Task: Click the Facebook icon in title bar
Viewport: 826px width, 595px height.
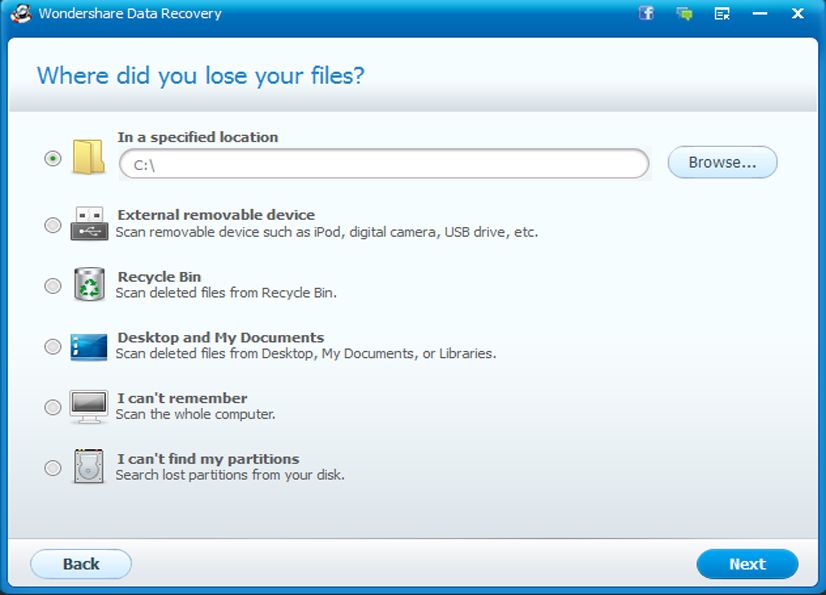Action: [646, 14]
